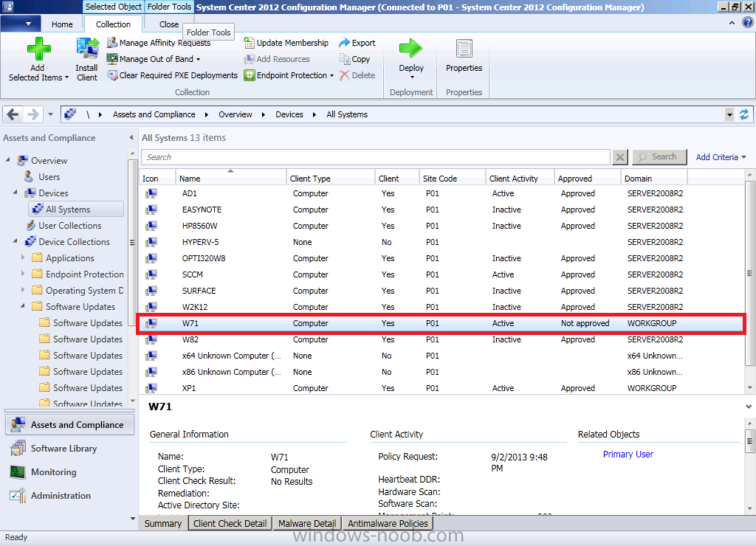The image size is (756, 546).
Task: Sort by the Name column header
Action: click(x=230, y=179)
